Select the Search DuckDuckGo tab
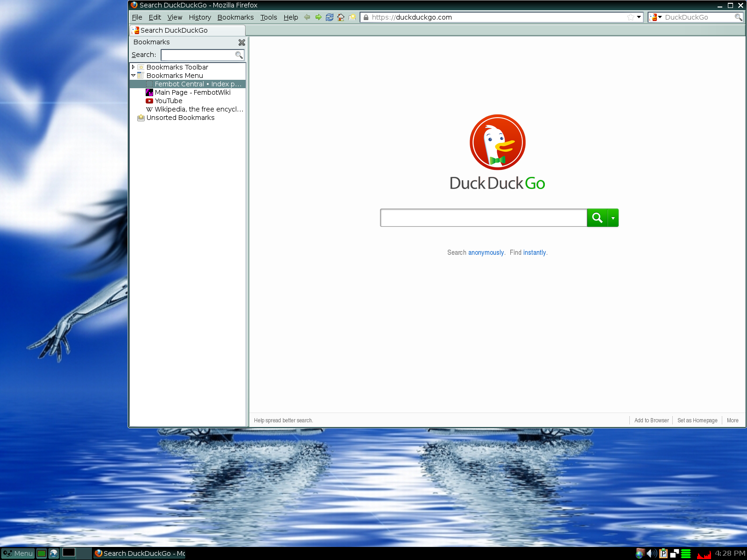Viewport: 747px width, 560px height. click(x=187, y=30)
